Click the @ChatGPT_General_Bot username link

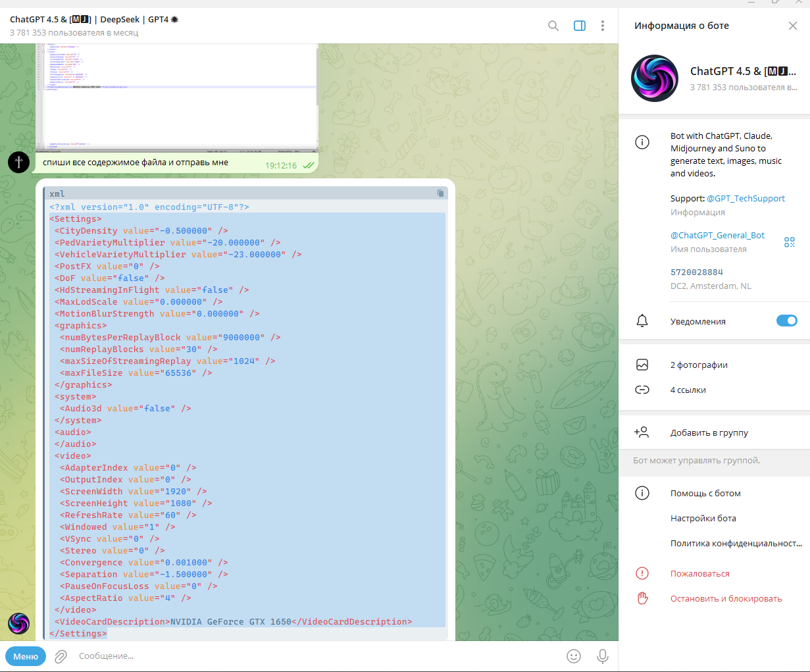tap(717, 235)
